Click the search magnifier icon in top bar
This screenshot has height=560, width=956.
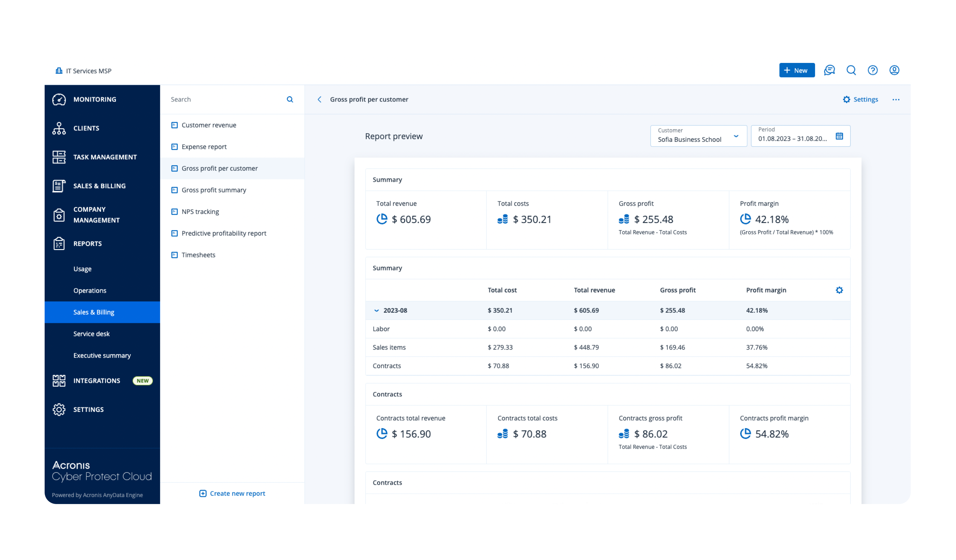(851, 70)
